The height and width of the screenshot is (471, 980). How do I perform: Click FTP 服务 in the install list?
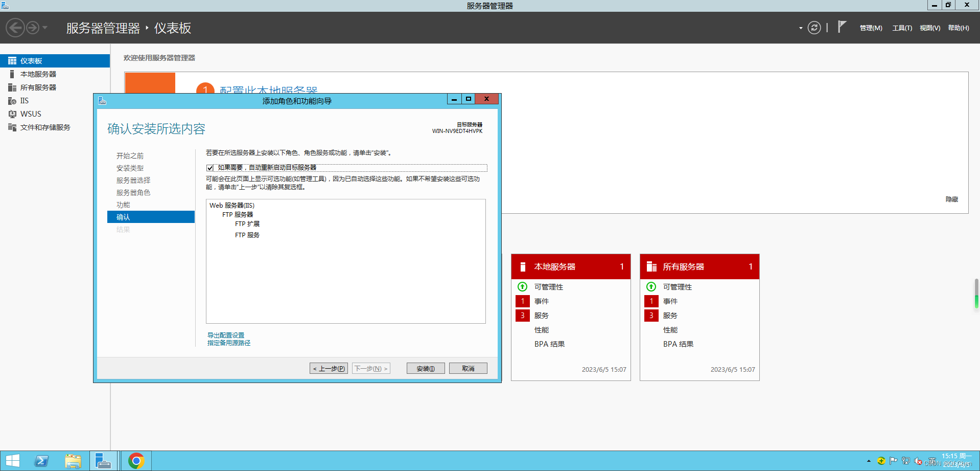click(x=247, y=235)
